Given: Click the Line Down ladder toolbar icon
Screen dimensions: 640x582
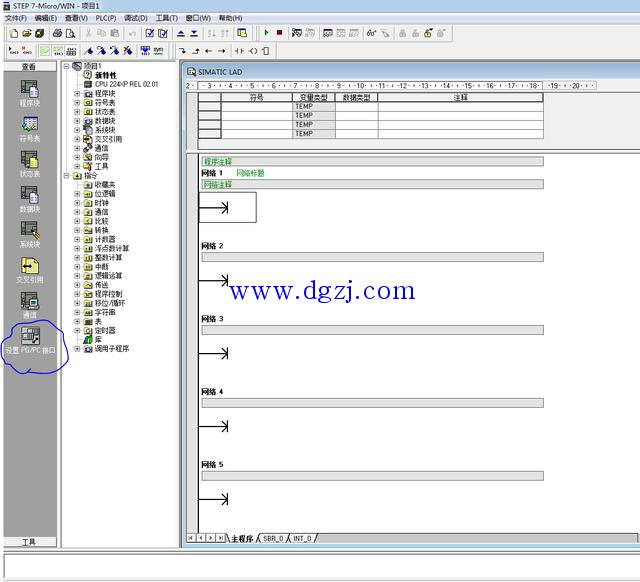Looking at the screenshot, I should 182,51.
